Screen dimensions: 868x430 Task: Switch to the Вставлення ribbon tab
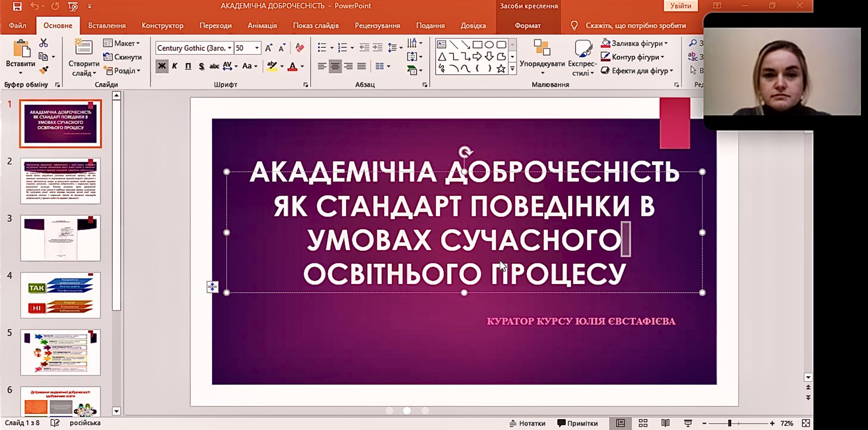click(x=107, y=25)
